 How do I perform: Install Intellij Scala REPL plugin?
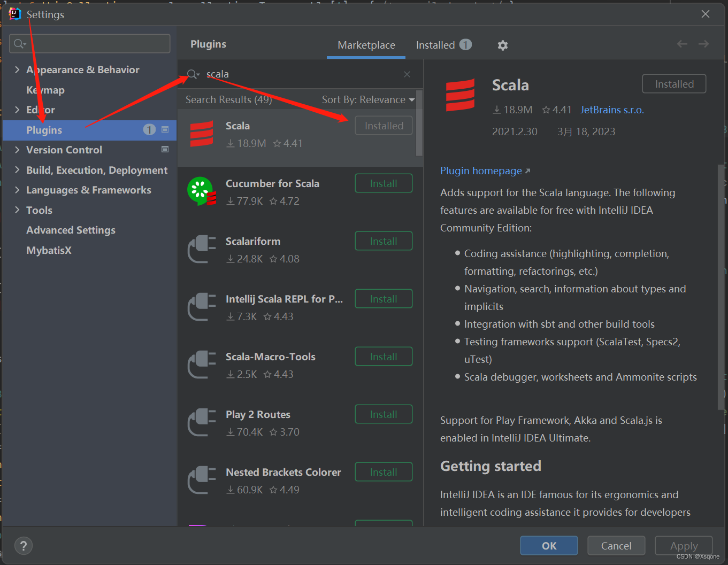pos(384,299)
